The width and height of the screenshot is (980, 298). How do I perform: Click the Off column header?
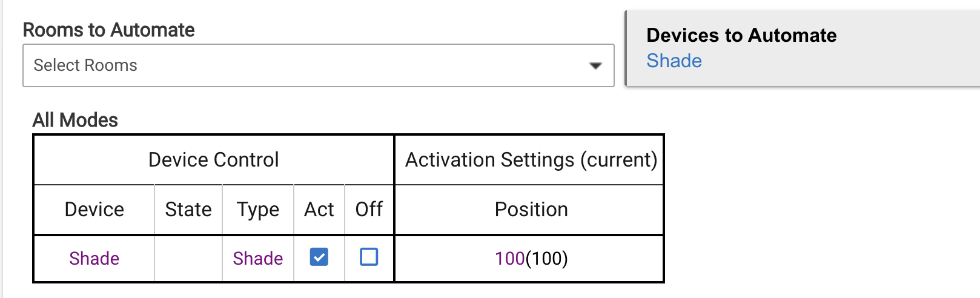click(x=369, y=210)
